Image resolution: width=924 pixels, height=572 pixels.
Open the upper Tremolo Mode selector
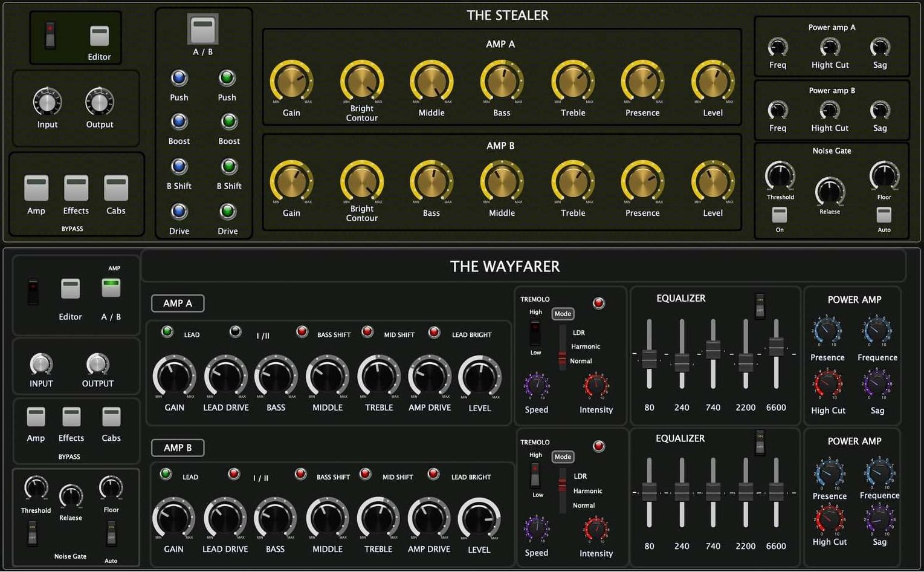562,313
